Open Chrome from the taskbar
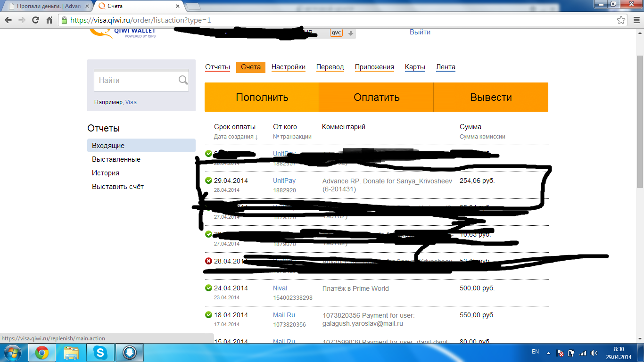 point(41,353)
